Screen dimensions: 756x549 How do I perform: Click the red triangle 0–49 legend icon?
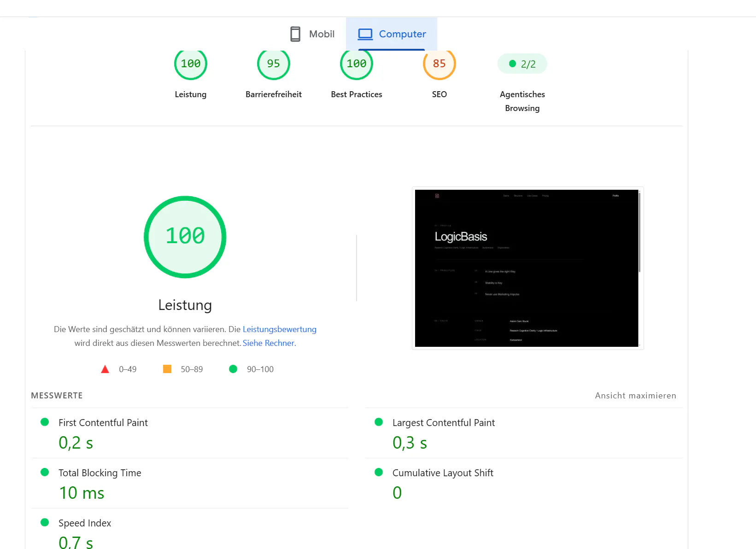pyautogui.click(x=105, y=369)
